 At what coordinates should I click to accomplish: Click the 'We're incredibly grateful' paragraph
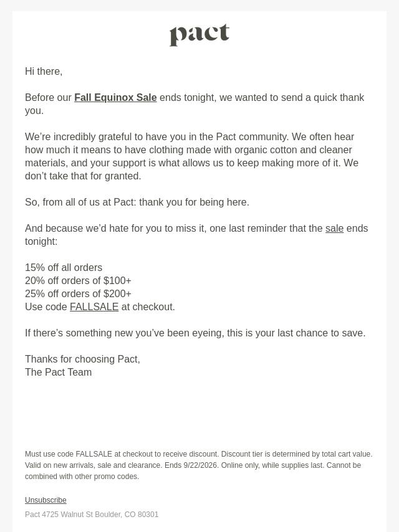[192, 156]
